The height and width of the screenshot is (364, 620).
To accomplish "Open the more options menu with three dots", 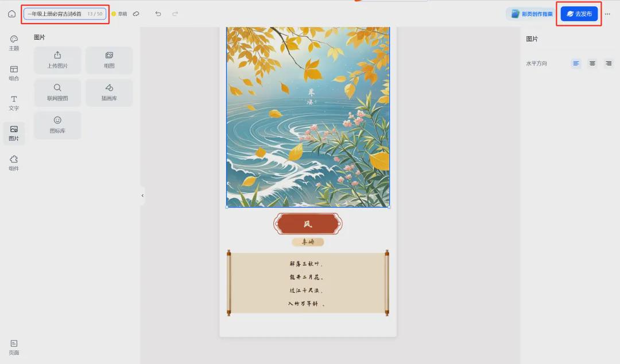I will [x=607, y=13].
